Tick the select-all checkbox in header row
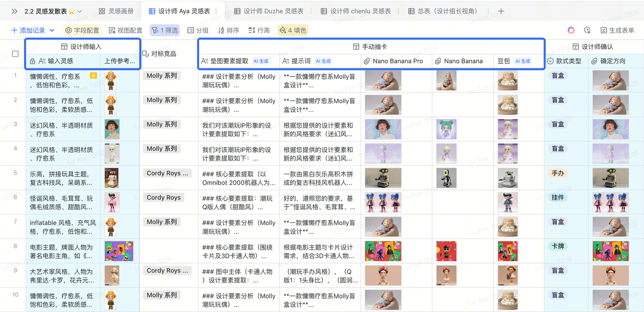Image resolution: width=644 pixels, height=312 pixels. [15, 54]
